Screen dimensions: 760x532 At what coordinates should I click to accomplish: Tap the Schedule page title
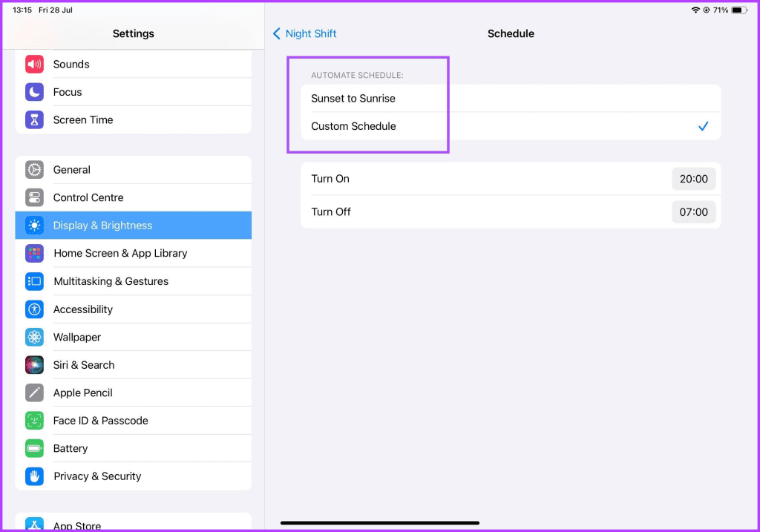click(x=511, y=33)
